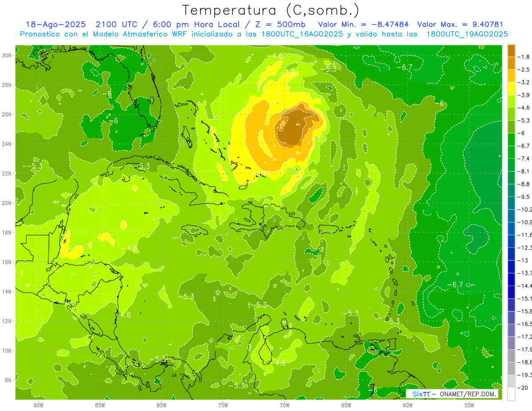Click the '18N' latitude axis label
532x411 pixels.
tap(7, 232)
